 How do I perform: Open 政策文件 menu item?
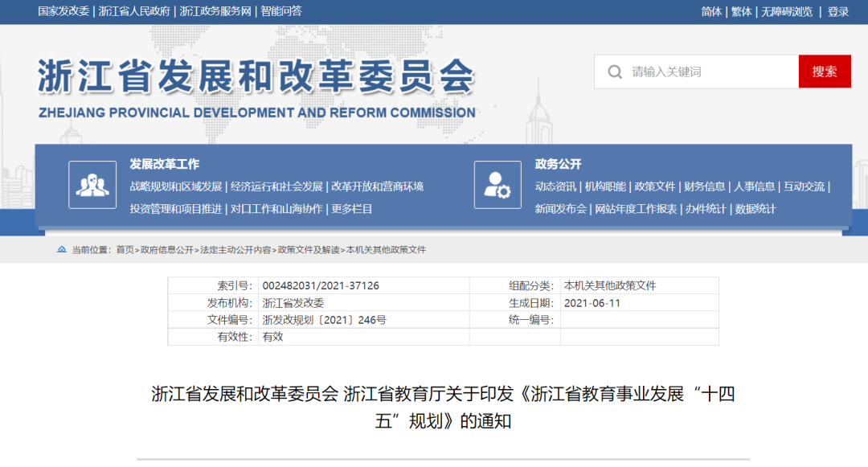click(x=655, y=186)
